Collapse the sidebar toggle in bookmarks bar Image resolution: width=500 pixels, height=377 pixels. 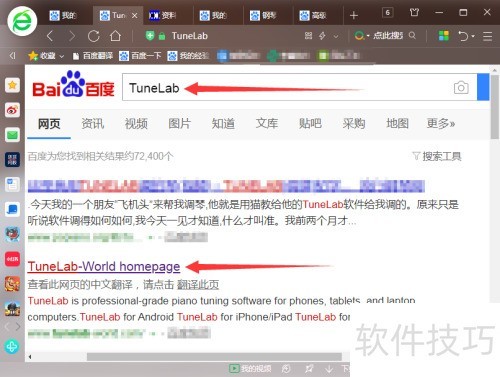click(x=13, y=55)
